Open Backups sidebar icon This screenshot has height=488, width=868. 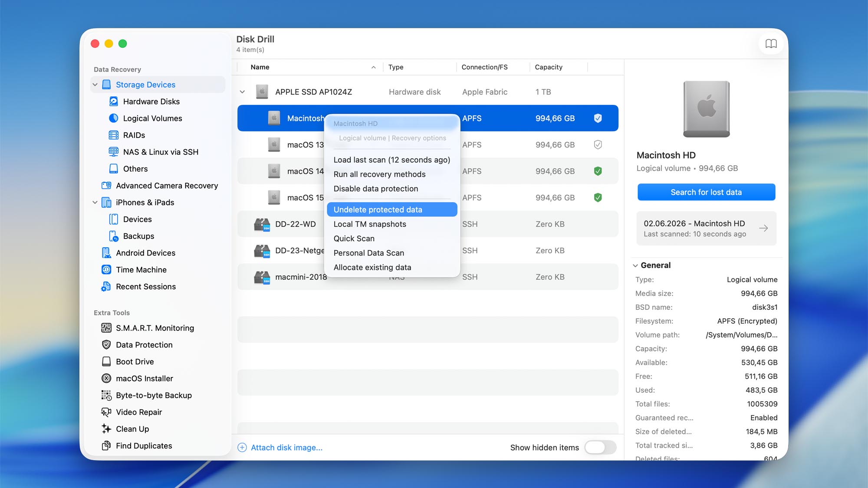[x=113, y=236]
